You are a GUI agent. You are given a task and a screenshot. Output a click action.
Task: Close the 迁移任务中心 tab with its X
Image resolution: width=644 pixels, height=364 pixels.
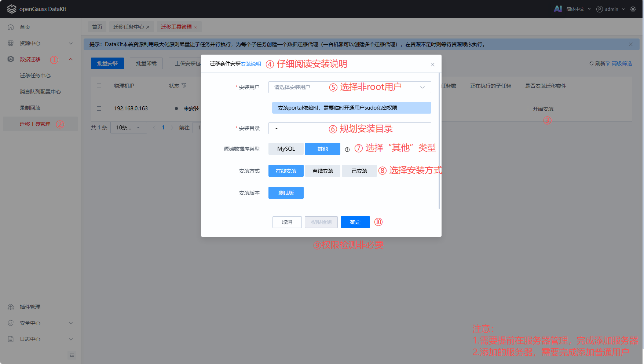pos(148,27)
